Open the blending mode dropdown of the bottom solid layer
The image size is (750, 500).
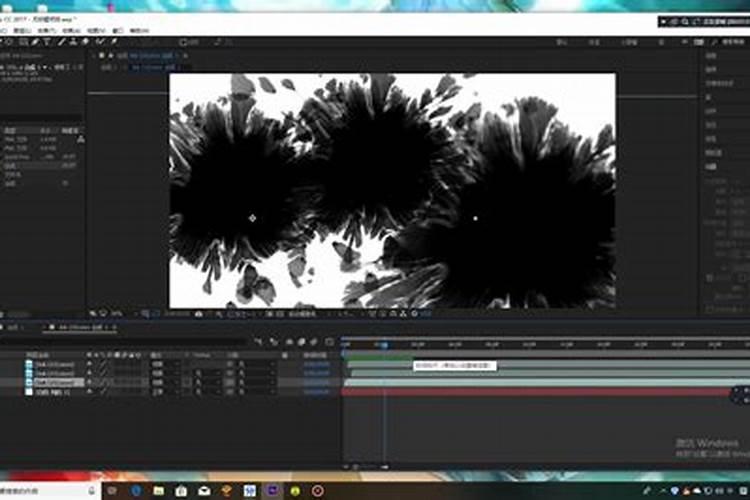tap(165, 391)
